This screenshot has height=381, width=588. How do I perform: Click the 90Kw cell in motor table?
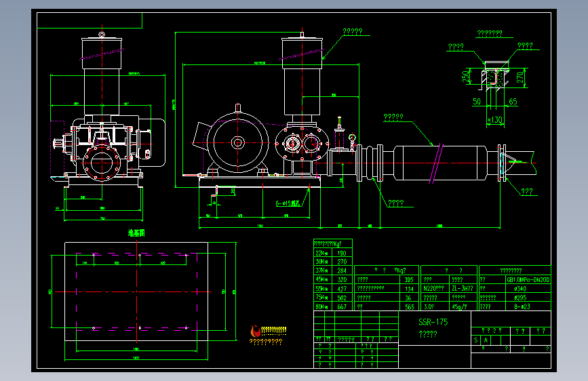point(321,306)
